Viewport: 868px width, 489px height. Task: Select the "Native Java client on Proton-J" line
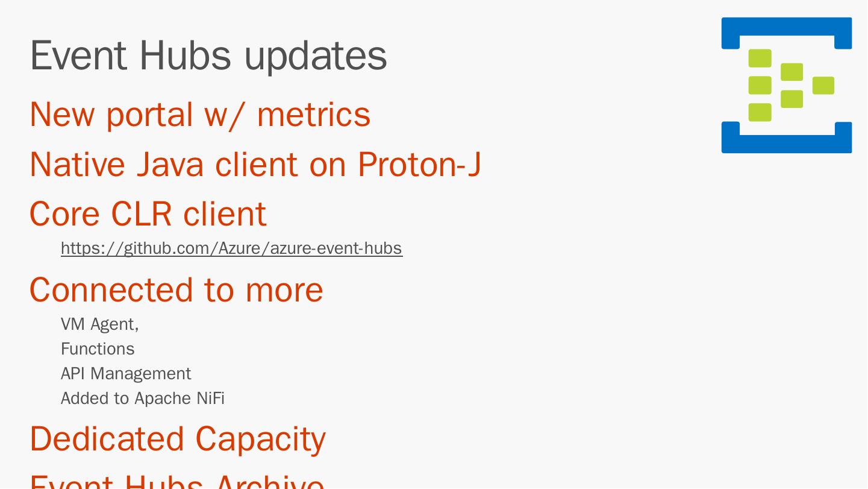(255, 164)
